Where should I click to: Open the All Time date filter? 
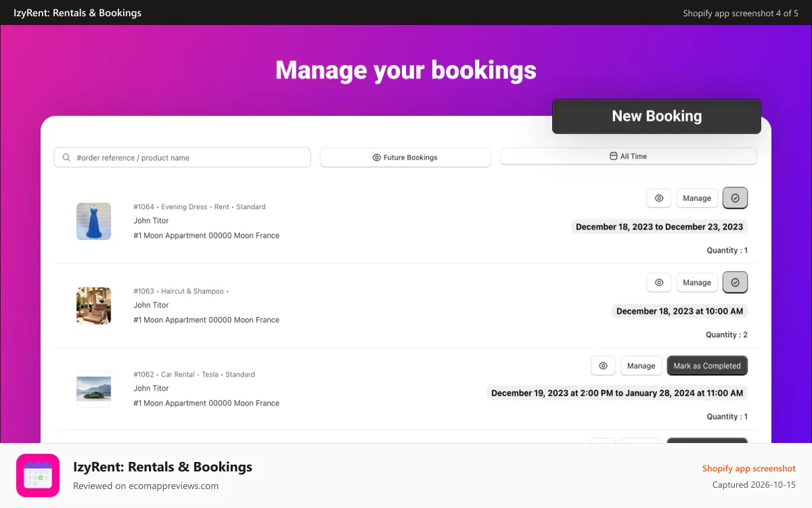click(628, 156)
